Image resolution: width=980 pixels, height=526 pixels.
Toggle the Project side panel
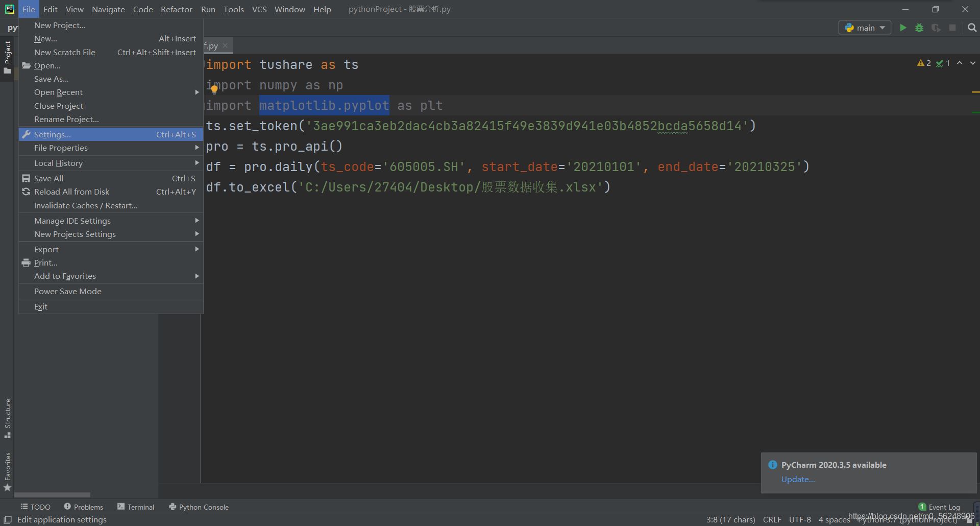point(8,56)
